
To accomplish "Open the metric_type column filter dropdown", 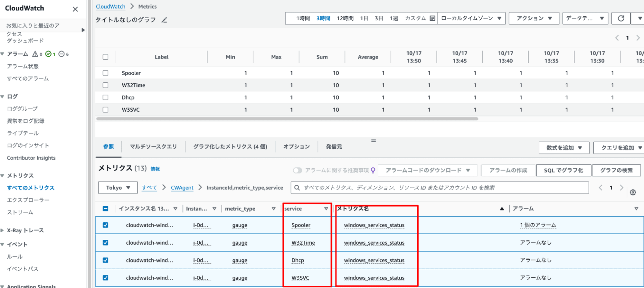I will click(273, 209).
